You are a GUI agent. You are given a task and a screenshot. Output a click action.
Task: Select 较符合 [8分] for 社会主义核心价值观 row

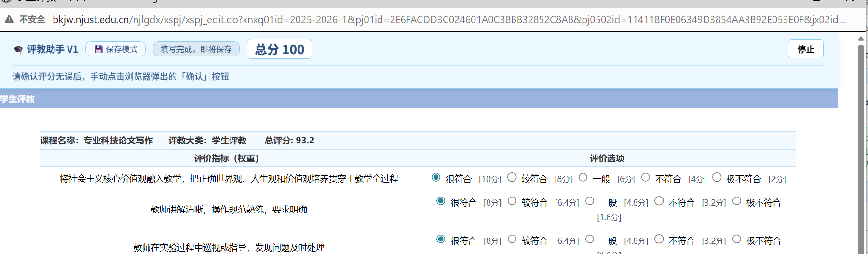click(512, 178)
